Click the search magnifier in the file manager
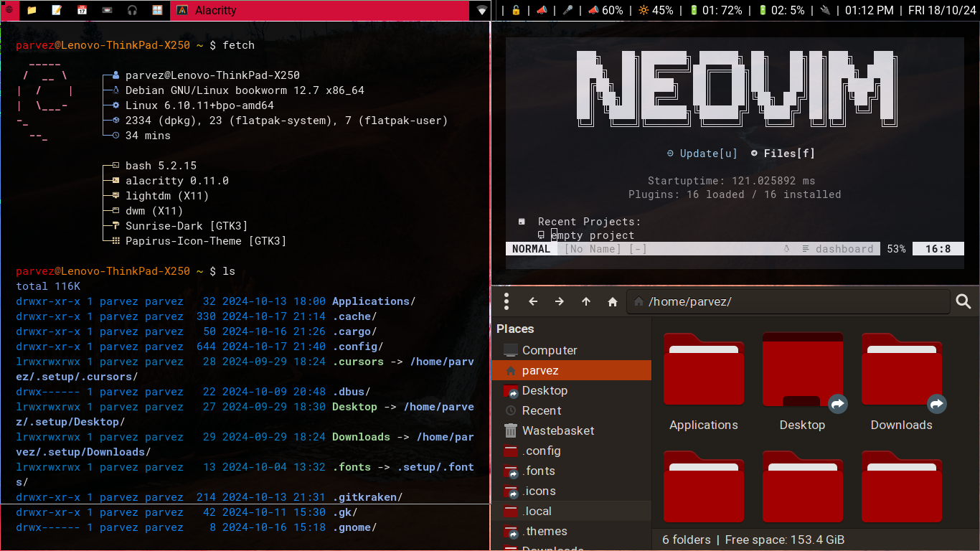Viewport: 980px width, 551px height. [963, 302]
